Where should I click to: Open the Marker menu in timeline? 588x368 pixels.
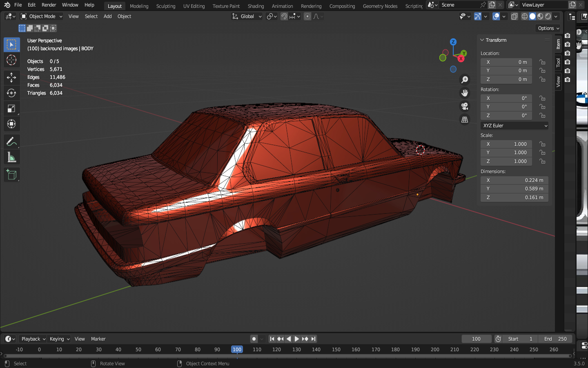coord(98,339)
